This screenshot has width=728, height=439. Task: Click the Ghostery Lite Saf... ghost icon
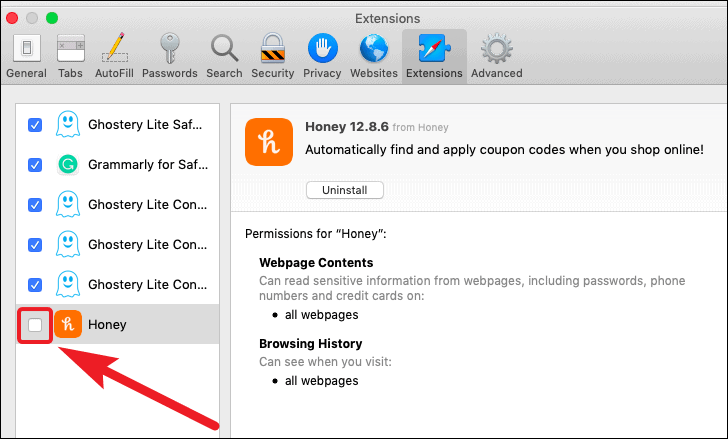click(x=68, y=124)
